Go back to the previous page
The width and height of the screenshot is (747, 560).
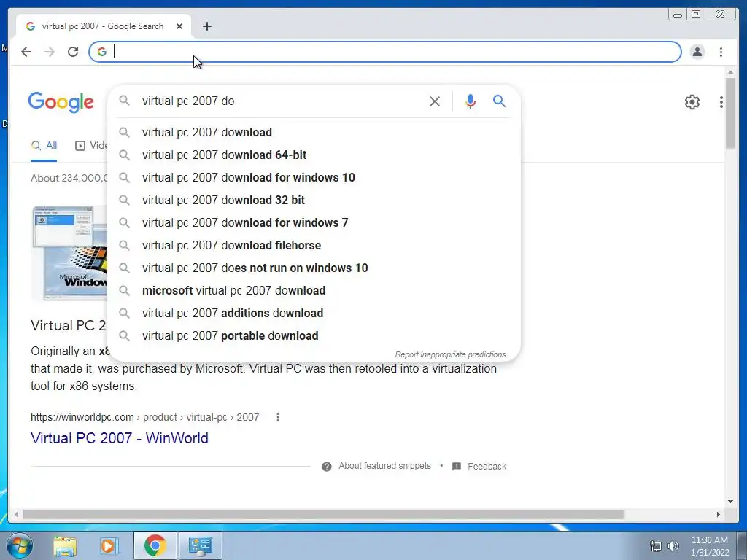click(26, 52)
